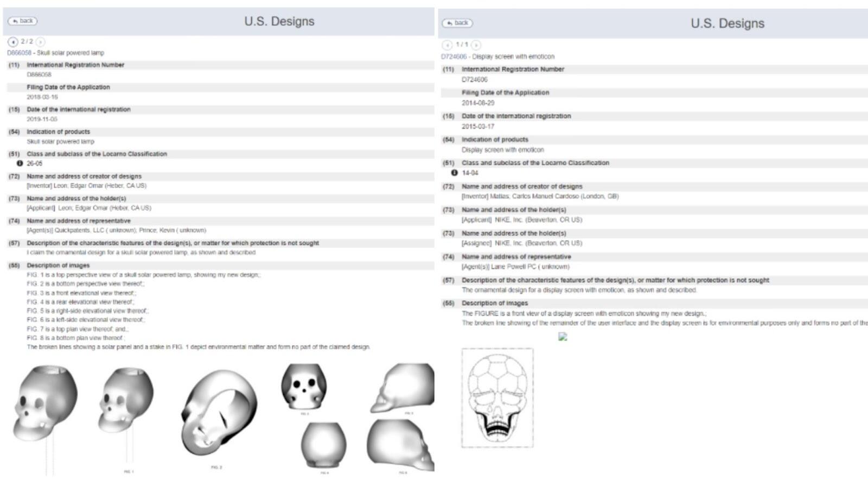Open the rear elevational skull view image
The image size is (868, 488).
324,445
